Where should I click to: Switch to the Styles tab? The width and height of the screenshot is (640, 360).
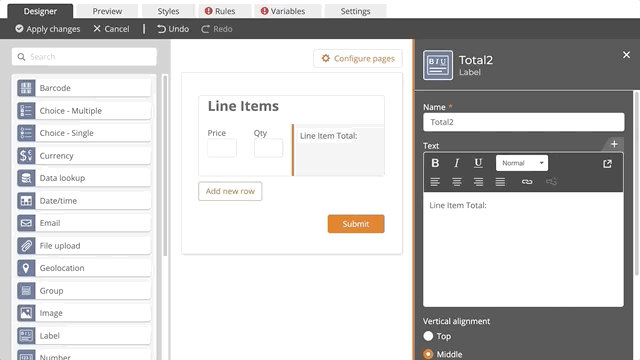point(168,11)
